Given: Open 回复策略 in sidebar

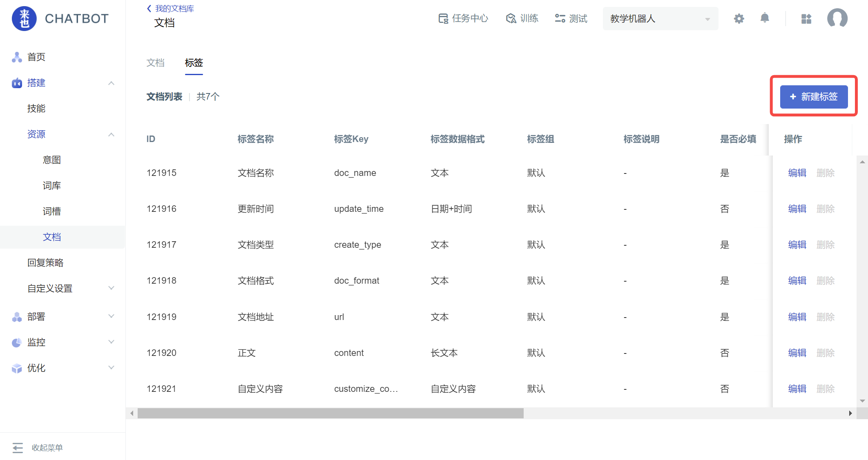Looking at the screenshot, I should point(45,263).
